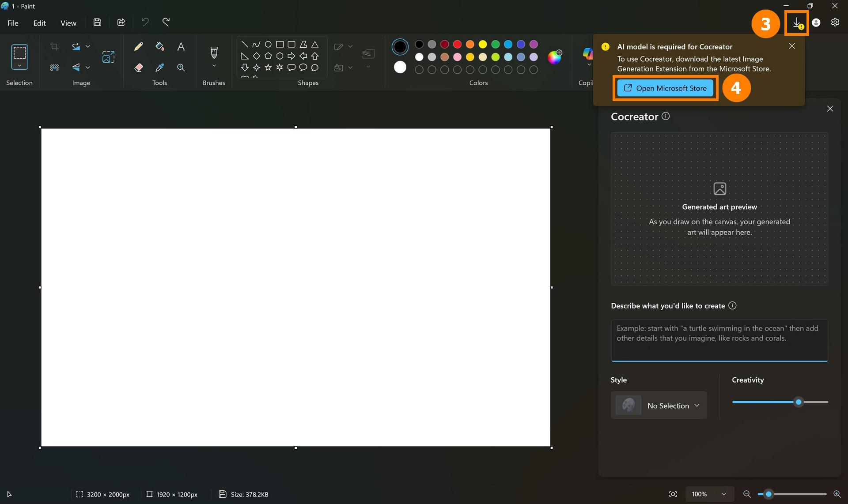
Task: Select the five-pointed star shape
Action: click(x=268, y=67)
